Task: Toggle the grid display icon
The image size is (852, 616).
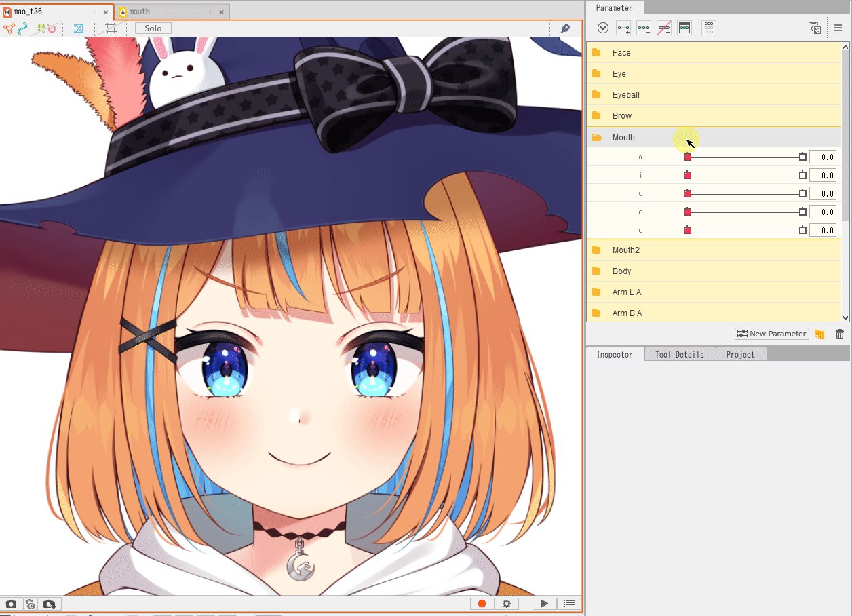Action: [112, 28]
